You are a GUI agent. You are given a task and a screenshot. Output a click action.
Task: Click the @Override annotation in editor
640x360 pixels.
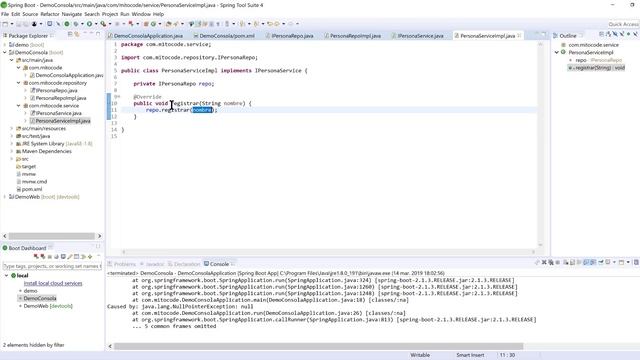(x=147, y=97)
